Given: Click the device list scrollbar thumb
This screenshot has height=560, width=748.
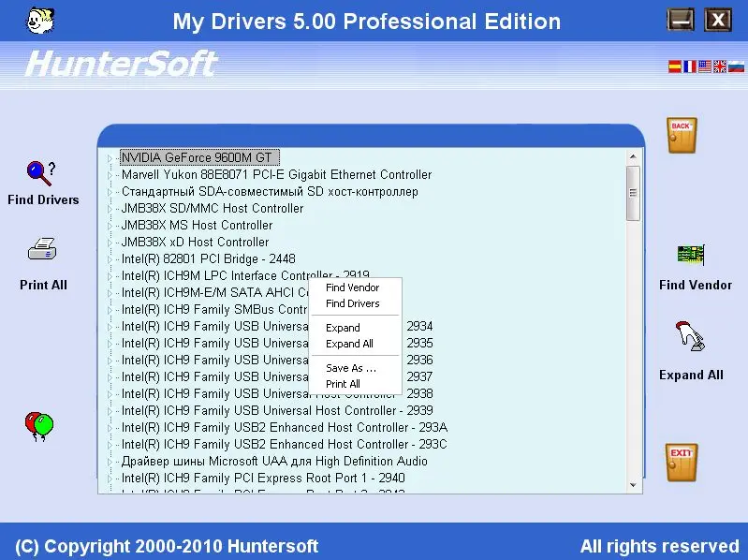Looking at the screenshot, I should point(633,193).
